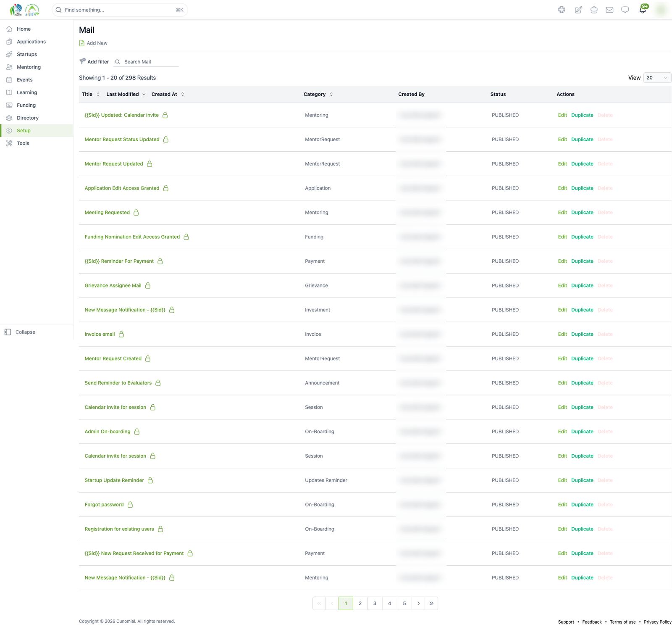Go to page 3 of results
This screenshot has height=627, width=672.
coord(375,603)
